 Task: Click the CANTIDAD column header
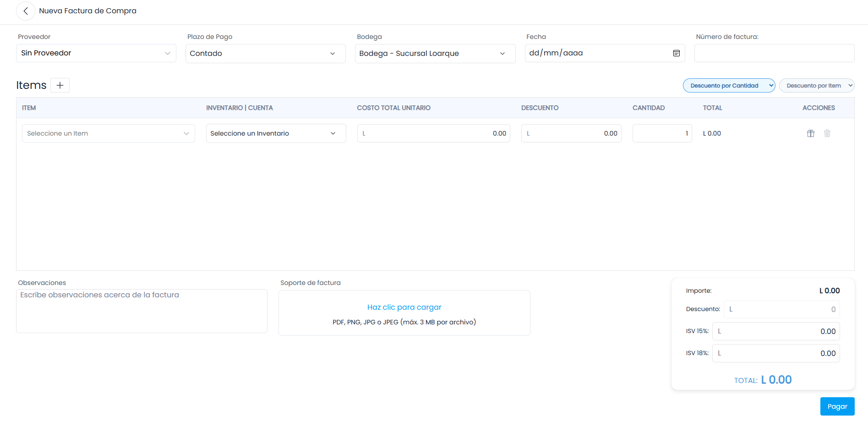pos(649,108)
